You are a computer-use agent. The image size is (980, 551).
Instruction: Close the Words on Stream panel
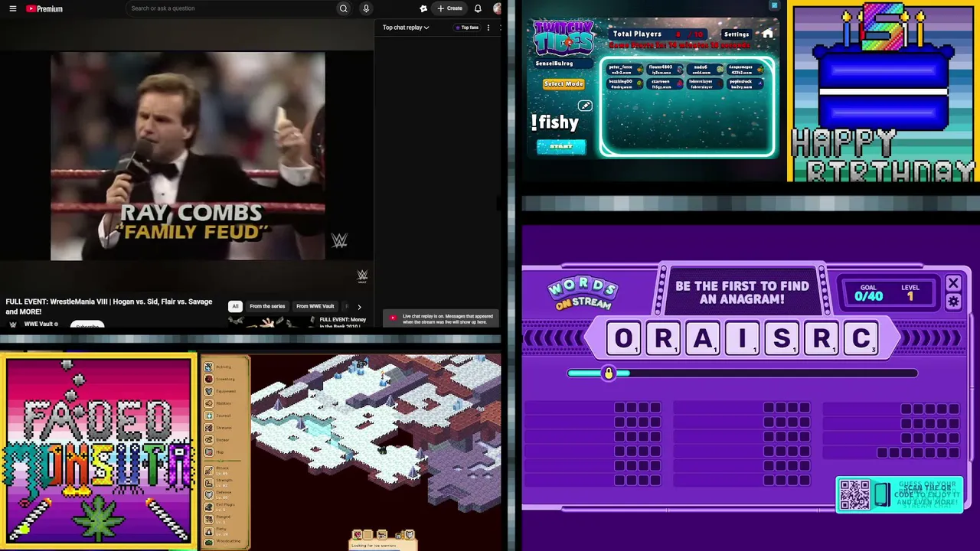953,284
